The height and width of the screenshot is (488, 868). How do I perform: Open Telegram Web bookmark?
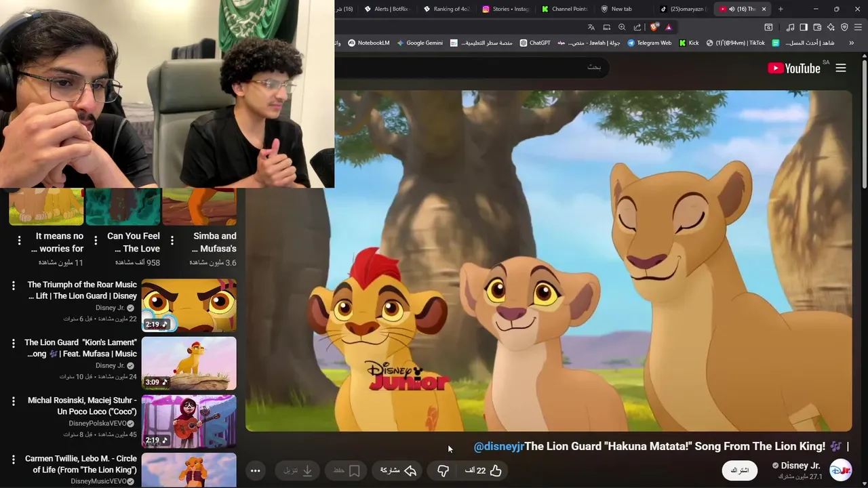(x=650, y=43)
